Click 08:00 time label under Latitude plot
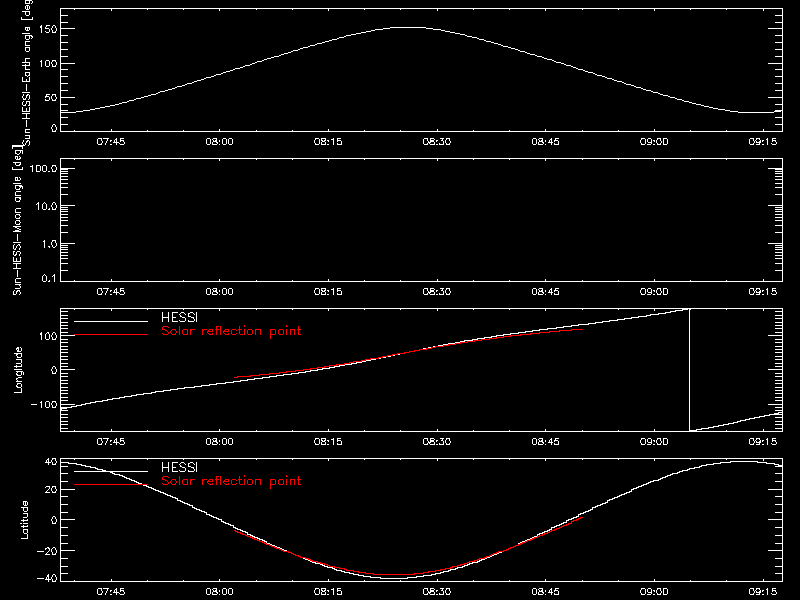 pyautogui.click(x=219, y=592)
